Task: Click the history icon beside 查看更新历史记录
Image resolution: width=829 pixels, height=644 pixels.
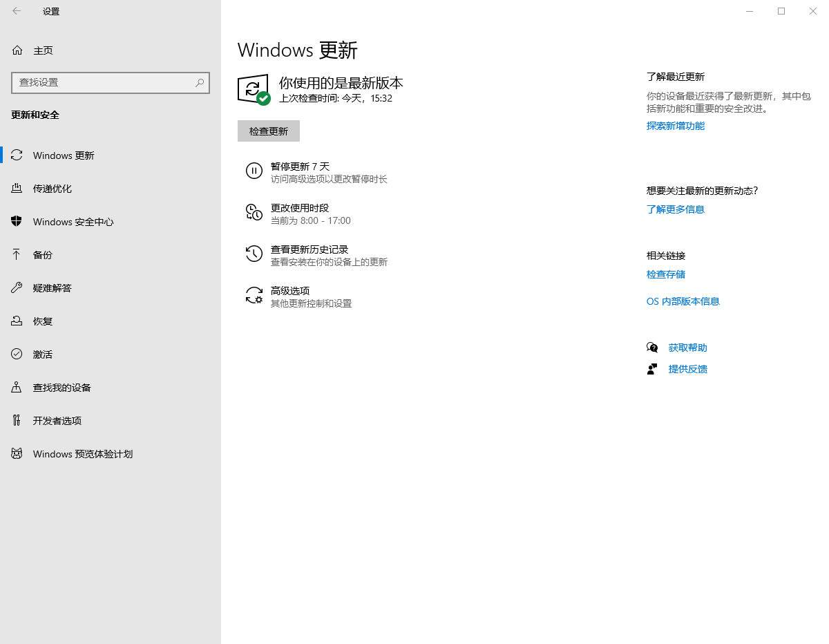Action: 254,254
